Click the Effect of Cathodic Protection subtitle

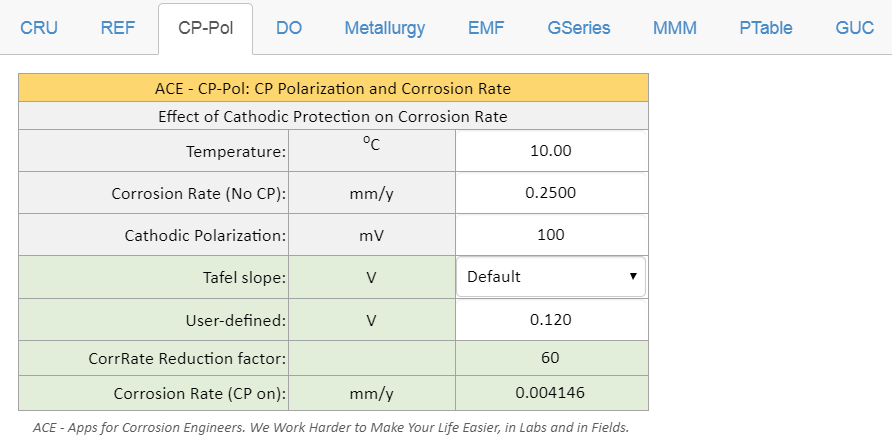[x=333, y=116]
